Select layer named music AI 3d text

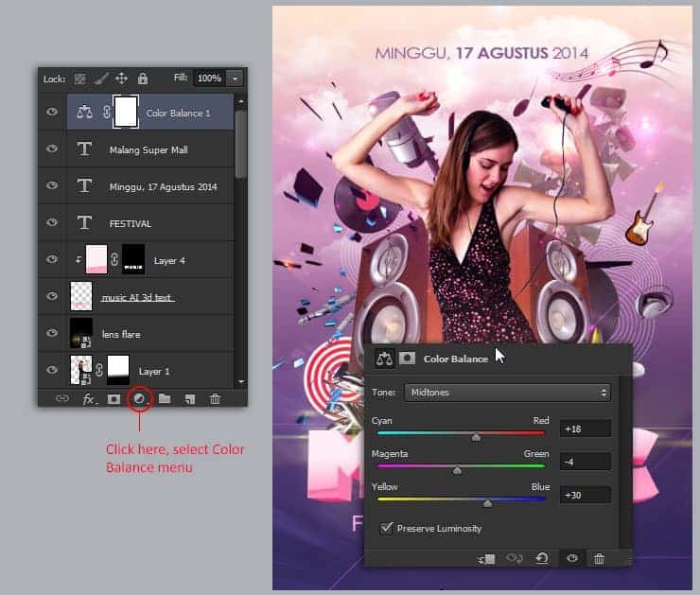click(137, 297)
